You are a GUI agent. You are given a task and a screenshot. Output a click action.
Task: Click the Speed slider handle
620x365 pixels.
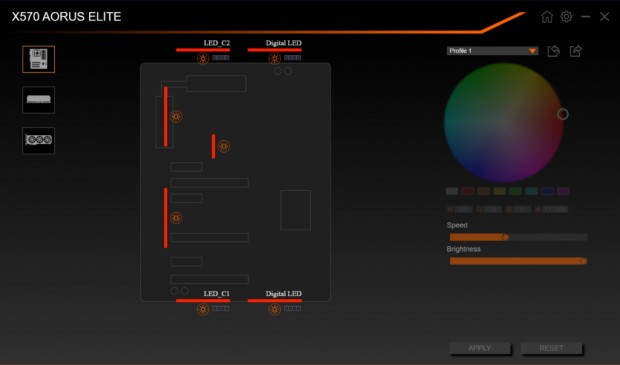505,237
